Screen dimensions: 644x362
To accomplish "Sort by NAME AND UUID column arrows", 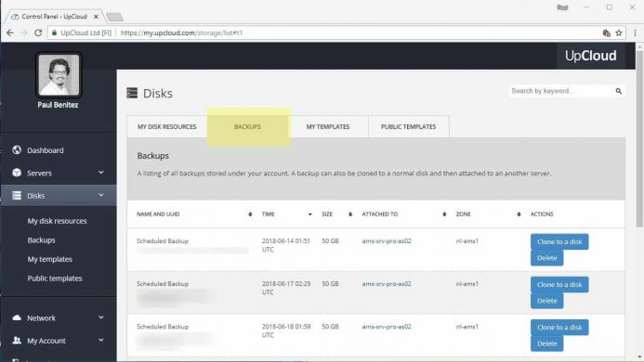I will (250, 214).
